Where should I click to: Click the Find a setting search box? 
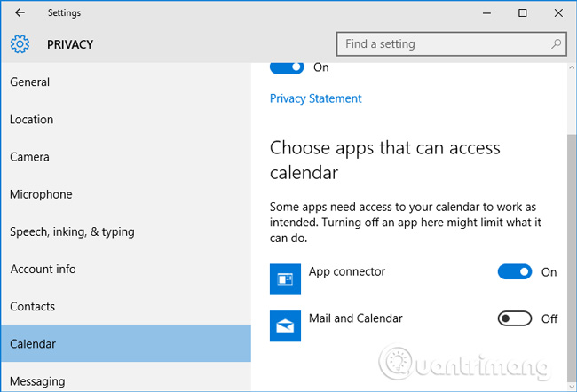point(444,43)
